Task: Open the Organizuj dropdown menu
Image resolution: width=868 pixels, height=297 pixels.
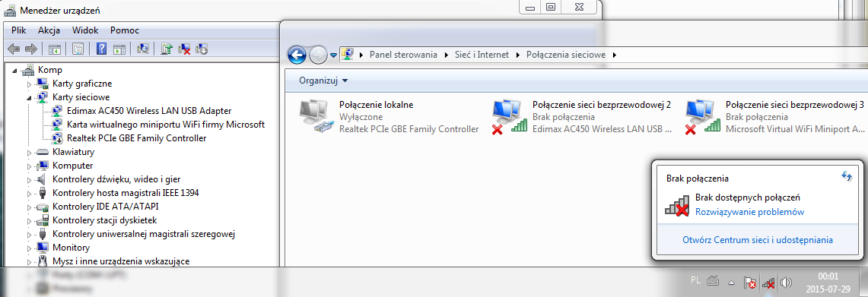Action: (x=324, y=81)
